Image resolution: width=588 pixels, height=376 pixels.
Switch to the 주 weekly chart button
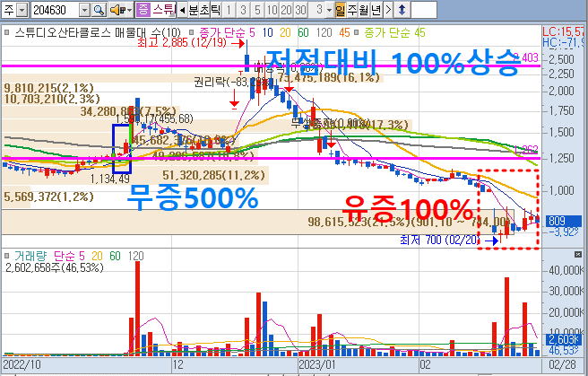tap(352, 10)
